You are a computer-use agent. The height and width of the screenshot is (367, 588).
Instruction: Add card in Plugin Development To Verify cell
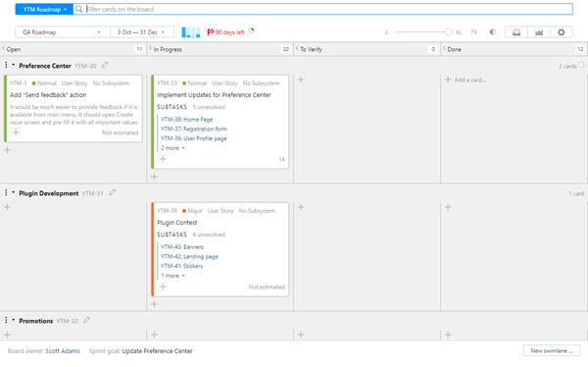(301, 207)
